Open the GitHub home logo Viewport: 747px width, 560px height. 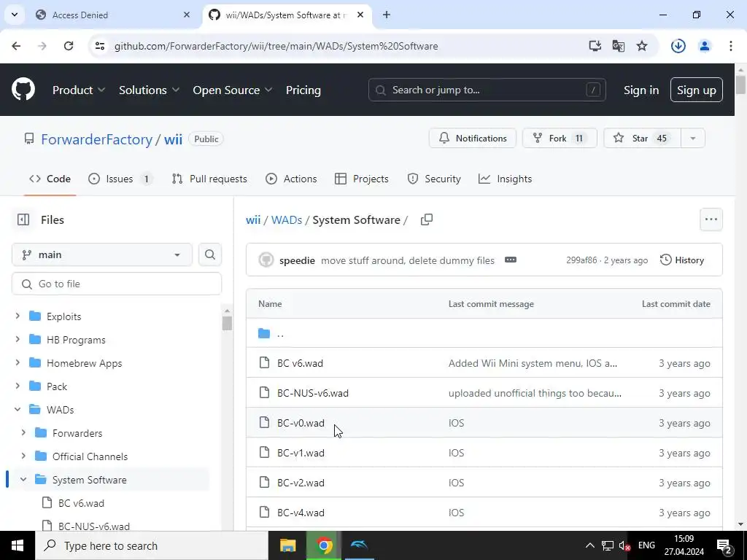click(23, 90)
